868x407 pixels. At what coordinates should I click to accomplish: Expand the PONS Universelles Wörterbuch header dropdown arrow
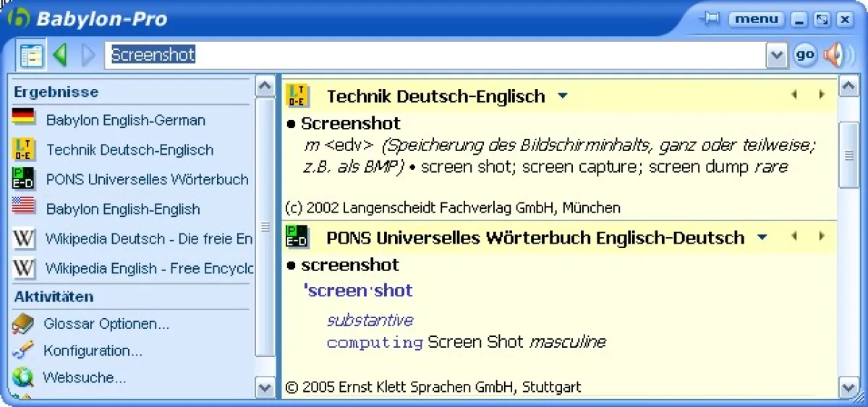[x=762, y=237]
